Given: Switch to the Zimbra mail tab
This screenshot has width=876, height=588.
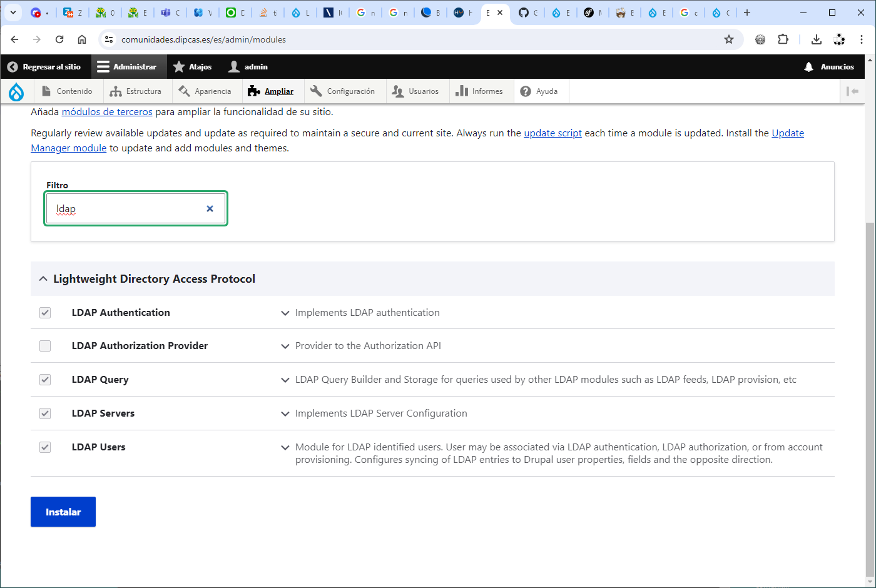Looking at the screenshot, I should (72, 13).
